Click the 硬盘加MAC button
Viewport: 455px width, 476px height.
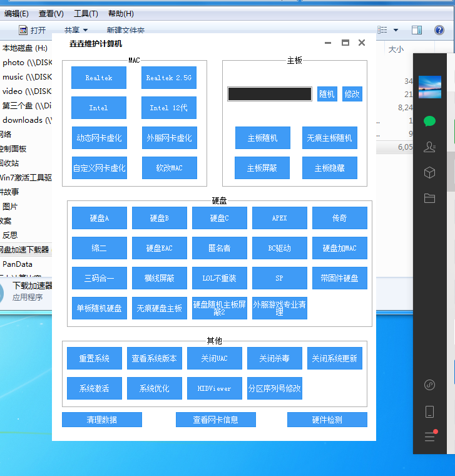[x=340, y=248]
